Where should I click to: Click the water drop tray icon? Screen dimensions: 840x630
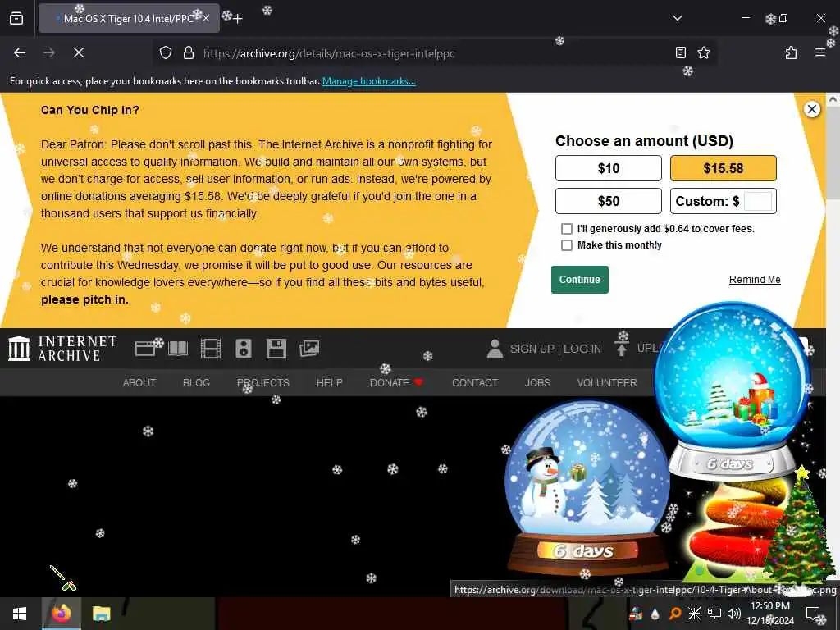[655, 614]
